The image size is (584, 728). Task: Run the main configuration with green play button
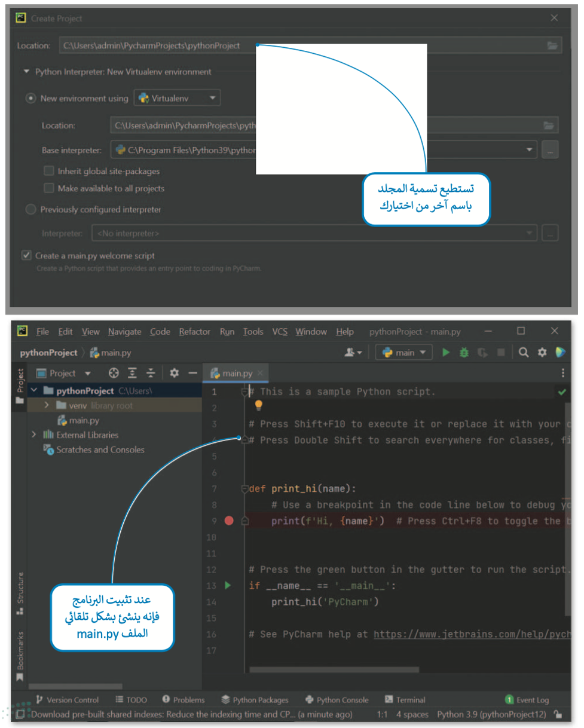click(x=445, y=353)
